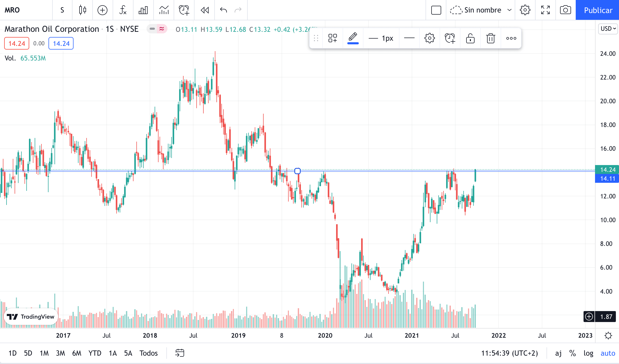
Task: Toggle auto scale mode
Action: (608, 353)
